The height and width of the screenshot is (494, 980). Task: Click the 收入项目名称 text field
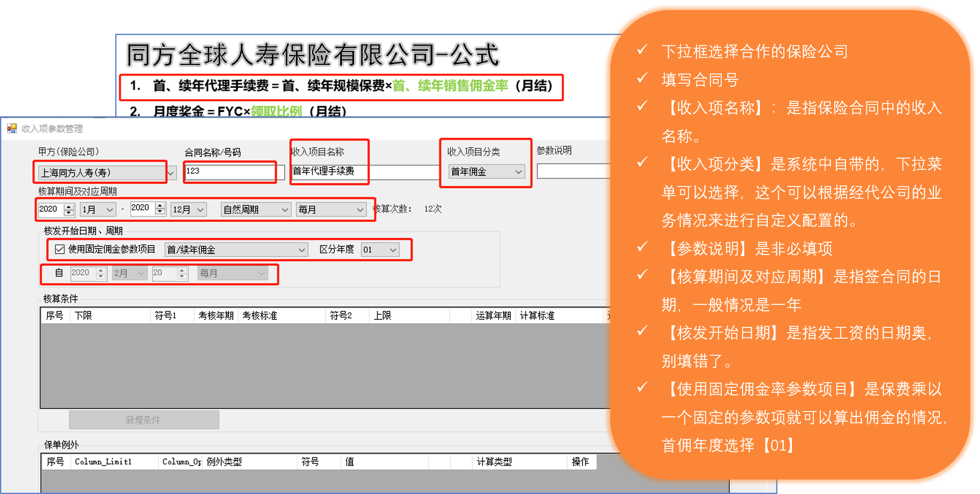point(364,172)
